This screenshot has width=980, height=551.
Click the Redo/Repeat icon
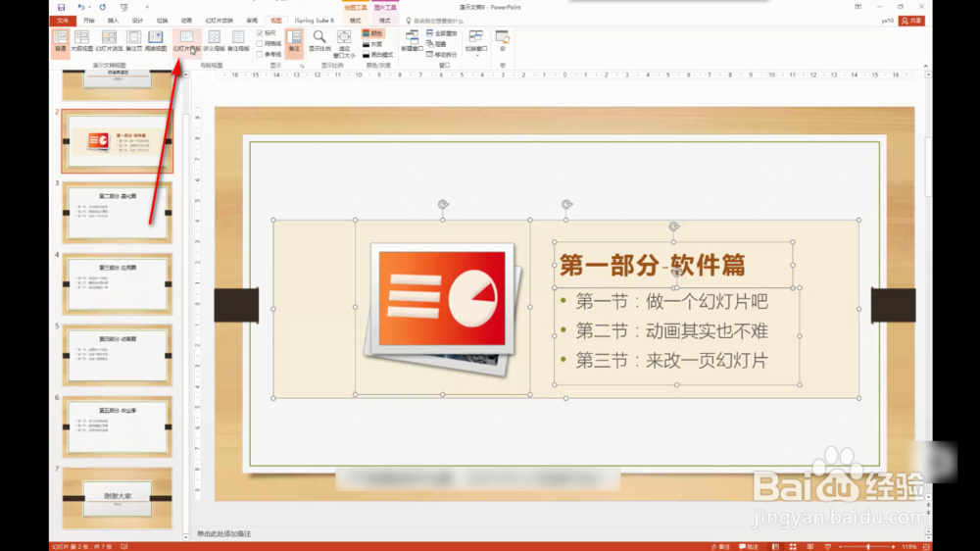[103, 8]
